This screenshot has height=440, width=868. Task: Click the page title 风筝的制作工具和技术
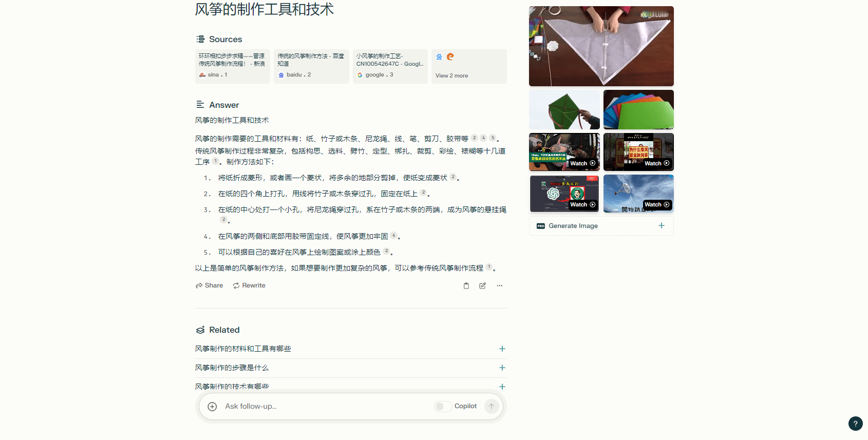pyautogui.click(x=265, y=9)
